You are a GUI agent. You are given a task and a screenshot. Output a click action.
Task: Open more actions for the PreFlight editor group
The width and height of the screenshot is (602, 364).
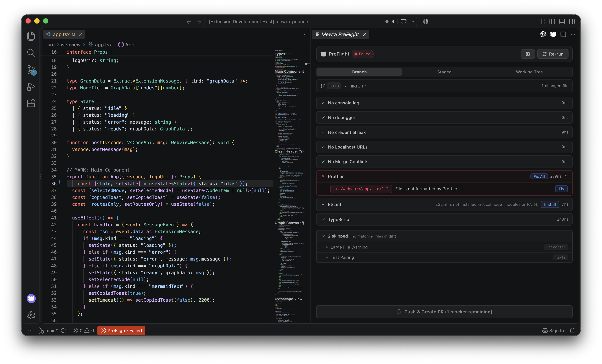pos(573,34)
